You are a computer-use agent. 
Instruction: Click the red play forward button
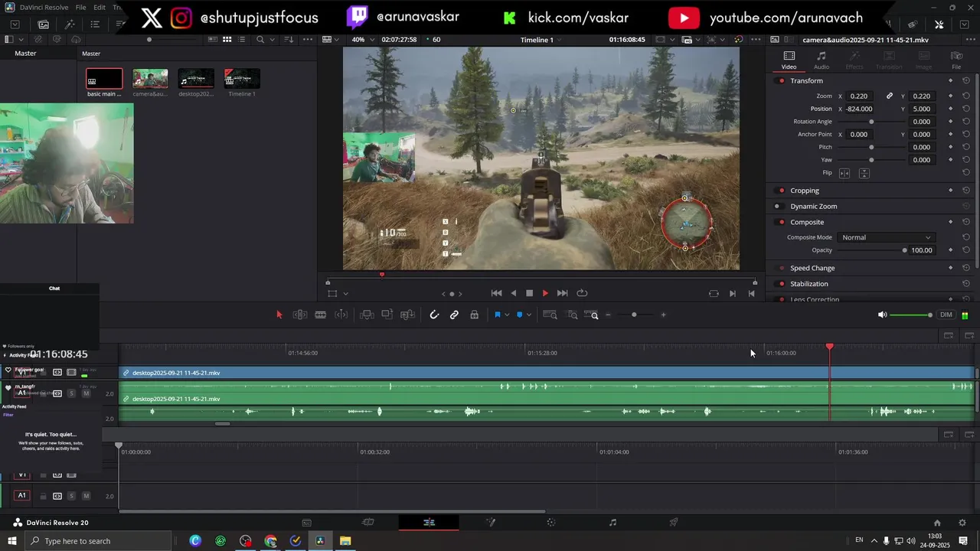545,293
